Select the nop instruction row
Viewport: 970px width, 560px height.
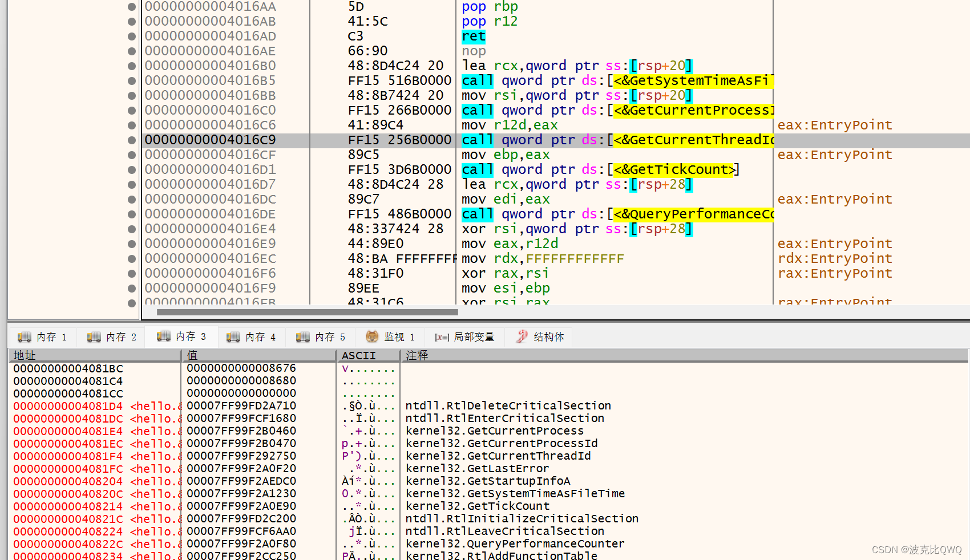[x=474, y=51]
